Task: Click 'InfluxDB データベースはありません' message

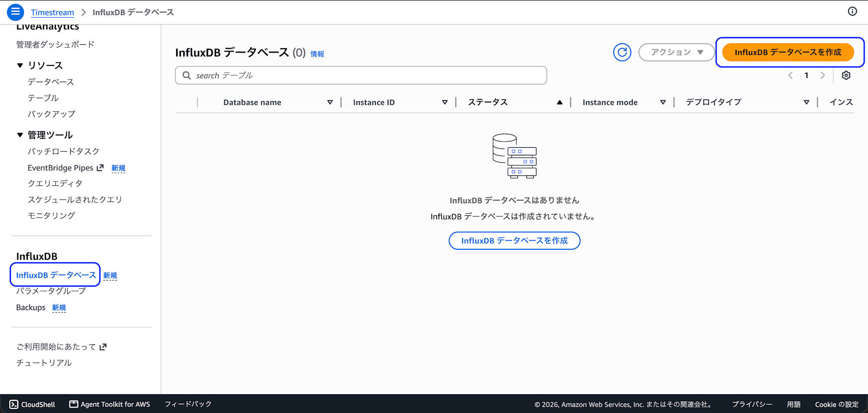Action: pos(514,201)
